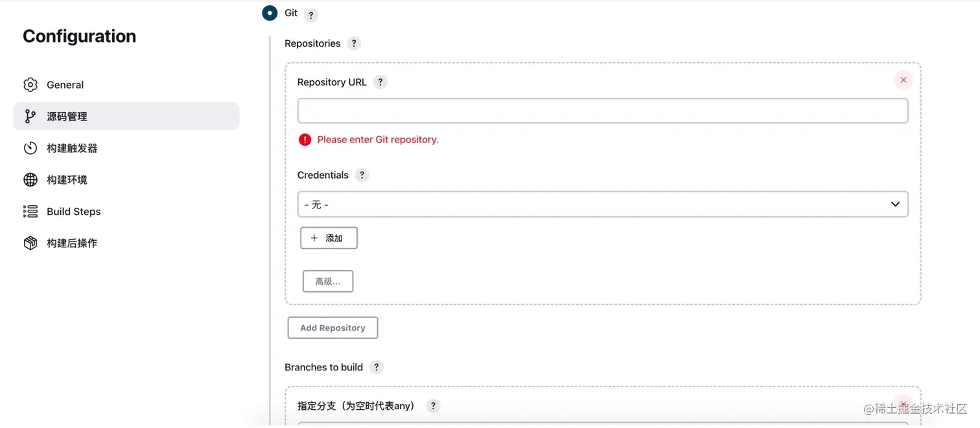Click the Repository URL help icon

[380, 82]
